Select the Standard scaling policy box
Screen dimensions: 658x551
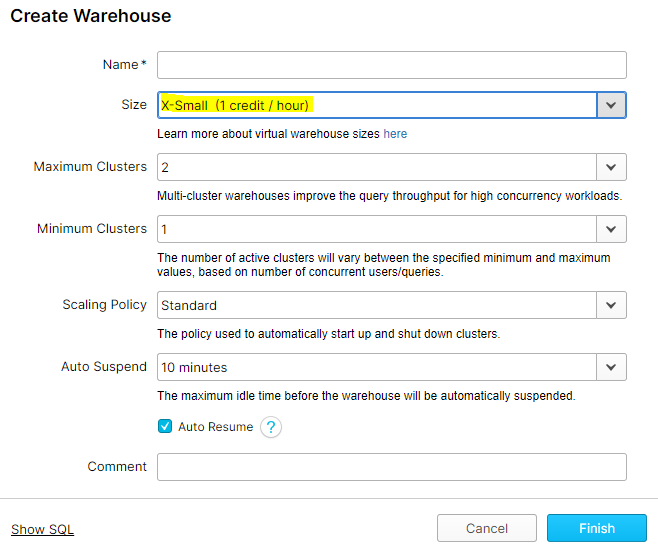[376, 305]
